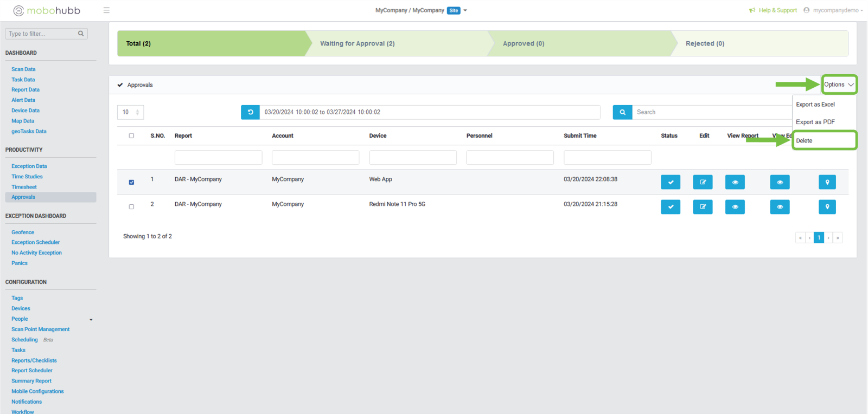Open the Options dropdown
The height and width of the screenshot is (414, 868).
pyautogui.click(x=838, y=85)
